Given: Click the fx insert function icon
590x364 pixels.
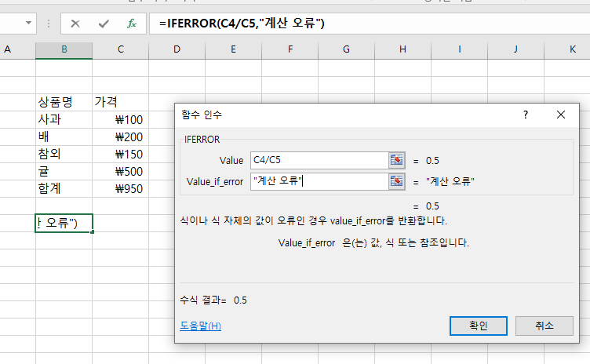Looking at the screenshot, I should (132, 24).
